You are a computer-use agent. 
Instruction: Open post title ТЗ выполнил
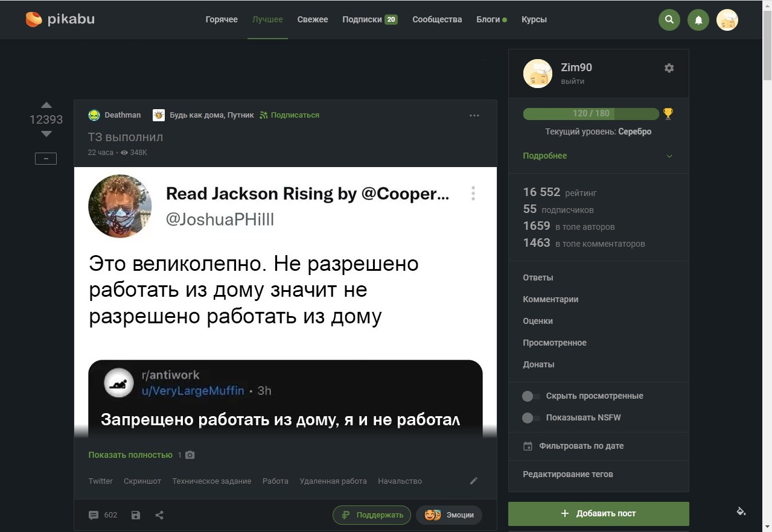coord(126,137)
